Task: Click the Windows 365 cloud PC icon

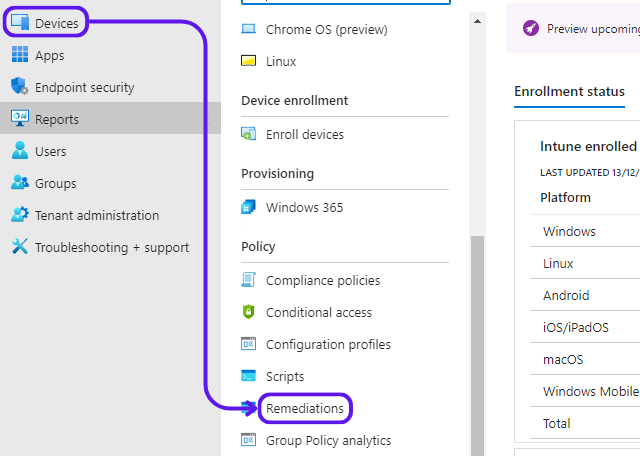Action: point(249,207)
